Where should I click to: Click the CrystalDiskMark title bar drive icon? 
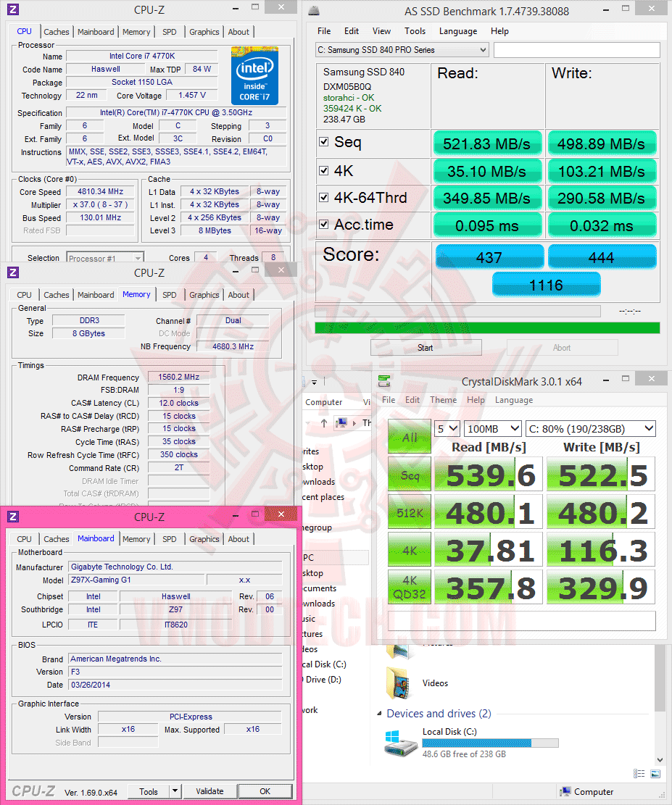coord(383,381)
